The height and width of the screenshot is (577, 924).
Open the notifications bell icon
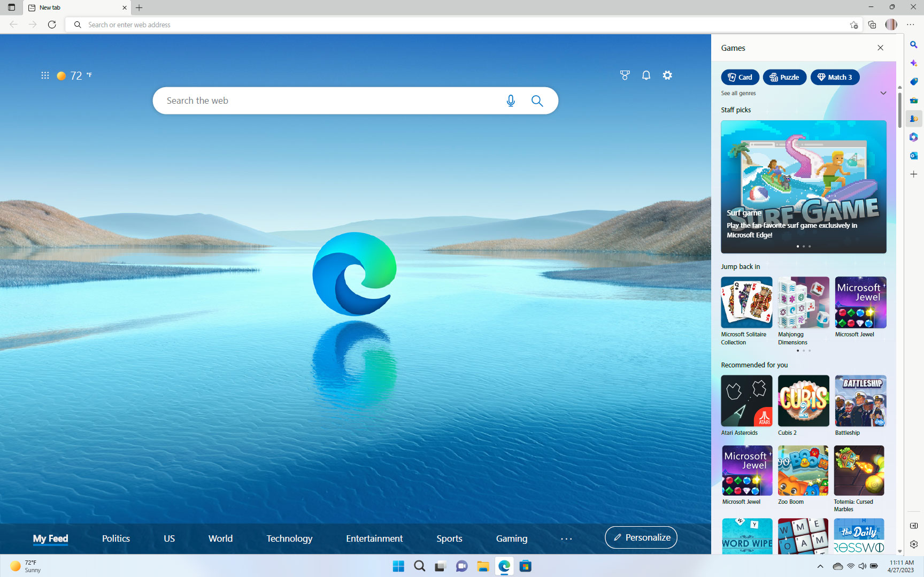pyautogui.click(x=646, y=75)
